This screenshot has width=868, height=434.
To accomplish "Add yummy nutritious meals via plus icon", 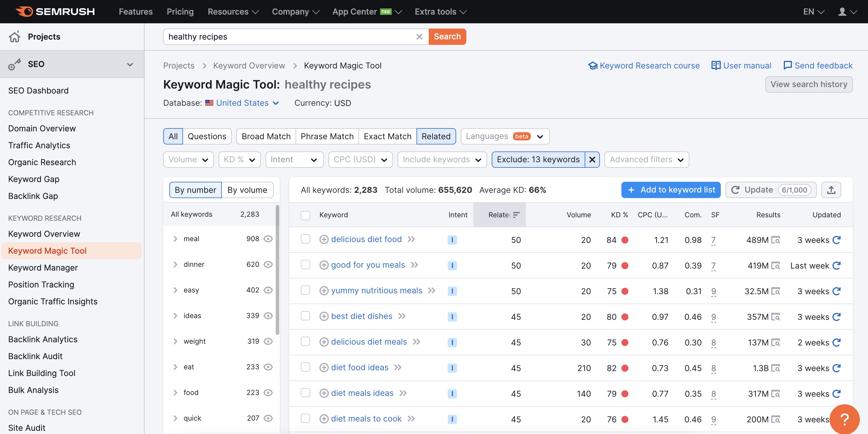I will point(324,291).
